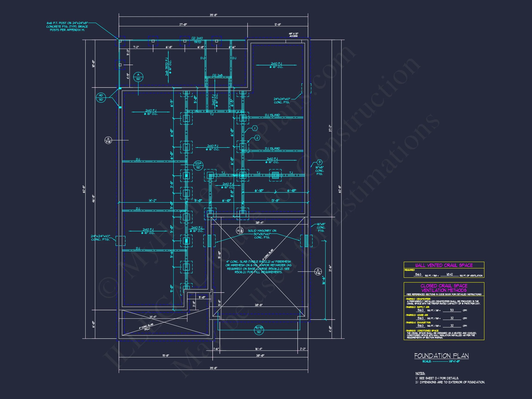Select the 'SOLID MASONRY ON 30x30x10' note
This screenshot has width=532, height=399.
pyautogui.click(x=262, y=234)
